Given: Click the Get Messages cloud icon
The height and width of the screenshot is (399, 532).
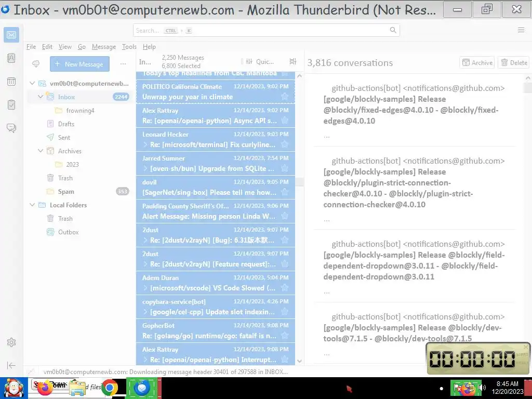Looking at the screenshot, I should (x=36, y=64).
